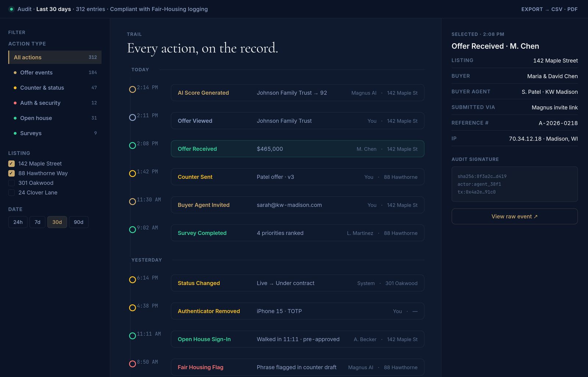Select the Offer Viewed entry
588x377 pixels.
pyautogui.click(x=298, y=121)
